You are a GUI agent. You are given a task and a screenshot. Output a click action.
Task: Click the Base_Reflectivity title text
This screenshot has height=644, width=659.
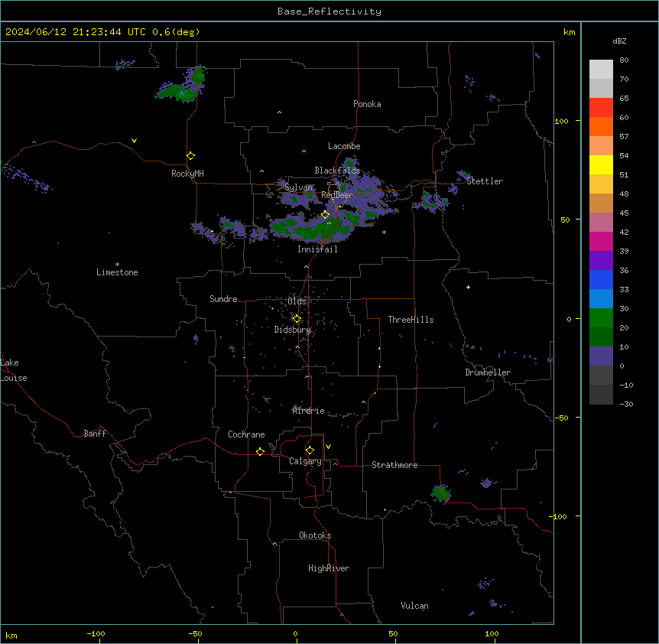(329, 11)
